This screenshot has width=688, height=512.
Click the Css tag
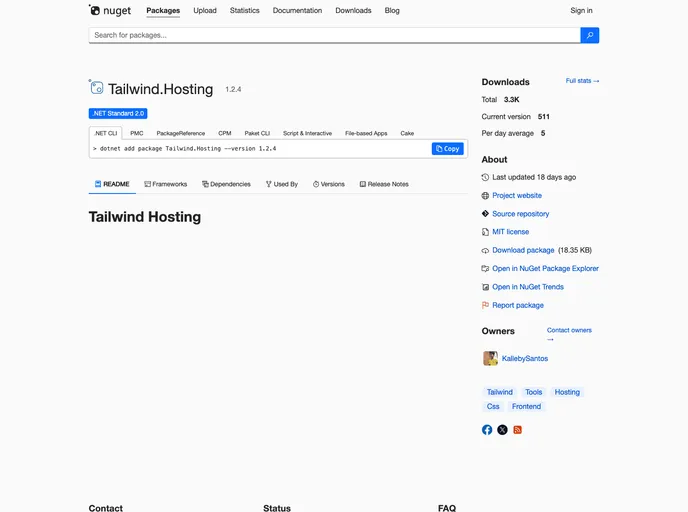(x=493, y=407)
